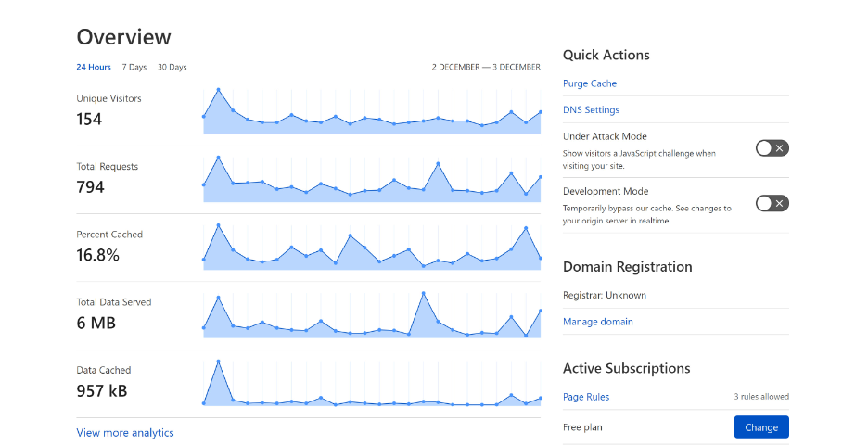The width and height of the screenshot is (868, 445).
Task: Click the 'Data Cached' label
Action: [104, 370]
